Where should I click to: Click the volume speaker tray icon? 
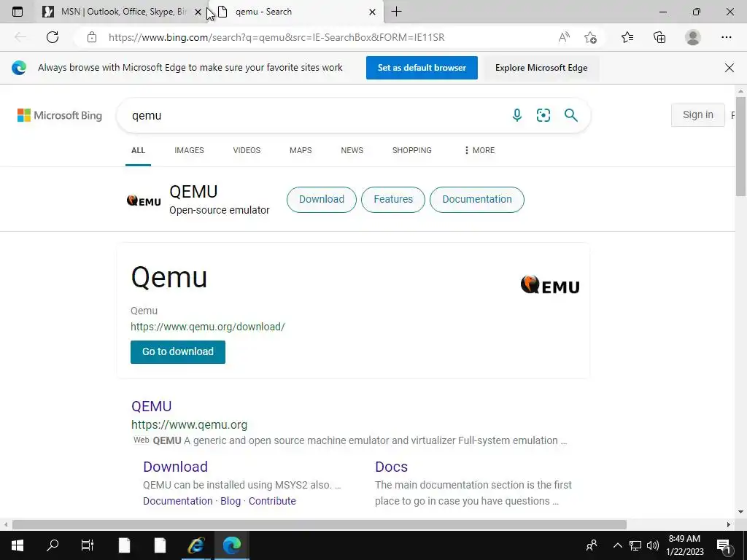coord(653,545)
